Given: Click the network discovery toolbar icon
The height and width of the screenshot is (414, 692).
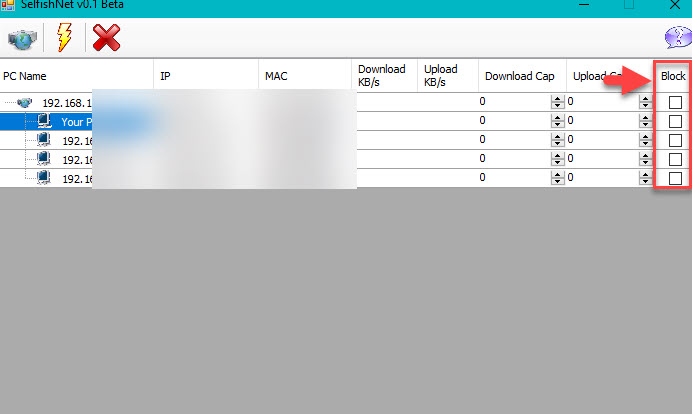Looking at the screenshot, I should [22, 39].
